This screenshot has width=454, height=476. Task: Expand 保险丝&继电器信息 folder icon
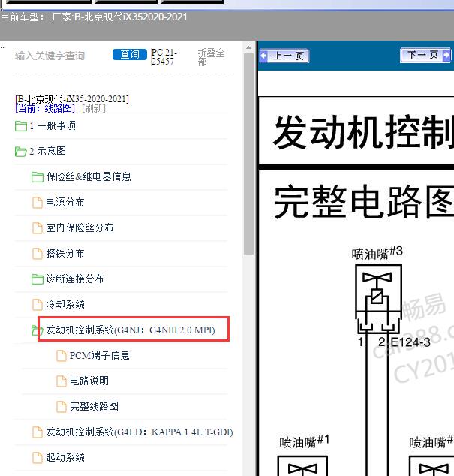(38, 177)
